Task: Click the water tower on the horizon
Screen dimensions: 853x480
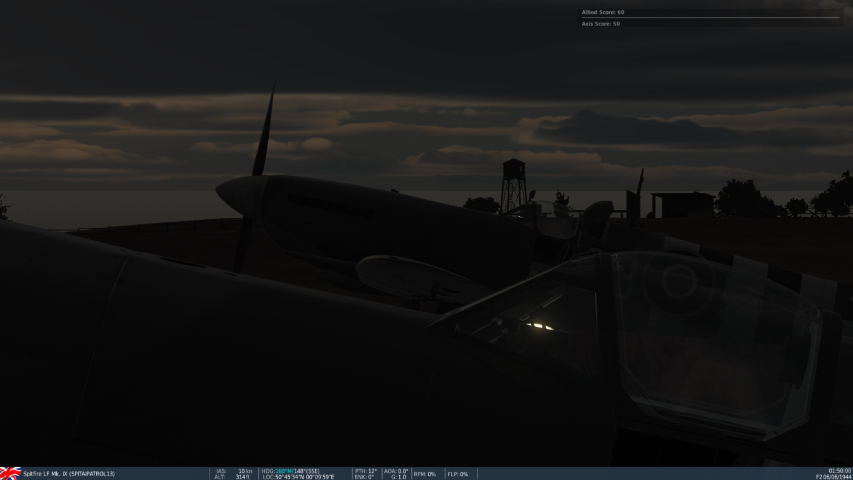Action: (x=513, y=183)
